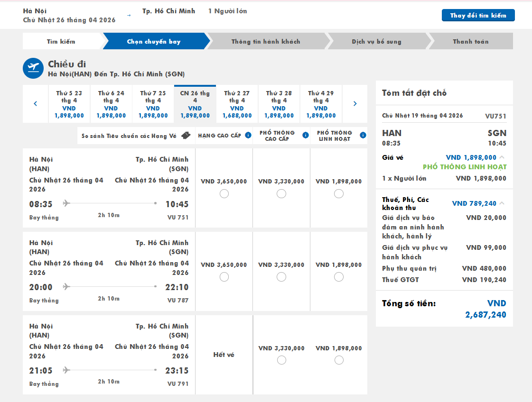Go to previous dates with left arrow

click(36, 104)
